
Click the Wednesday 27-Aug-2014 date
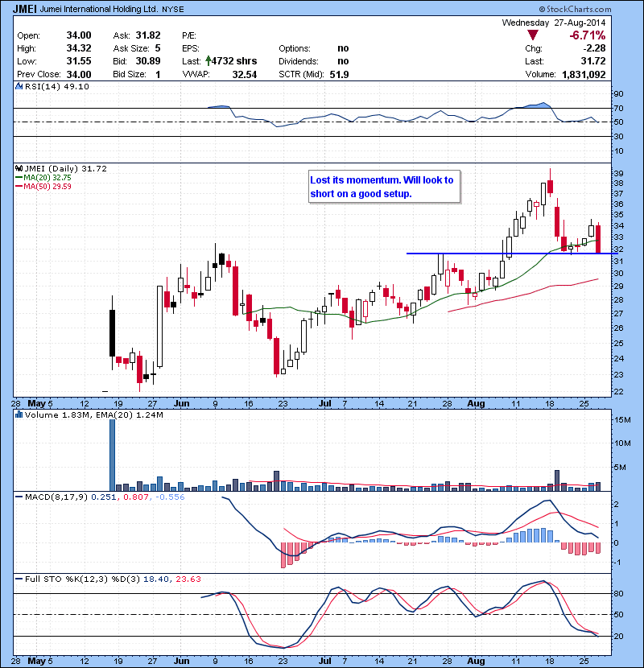click(x=554, y=23)
